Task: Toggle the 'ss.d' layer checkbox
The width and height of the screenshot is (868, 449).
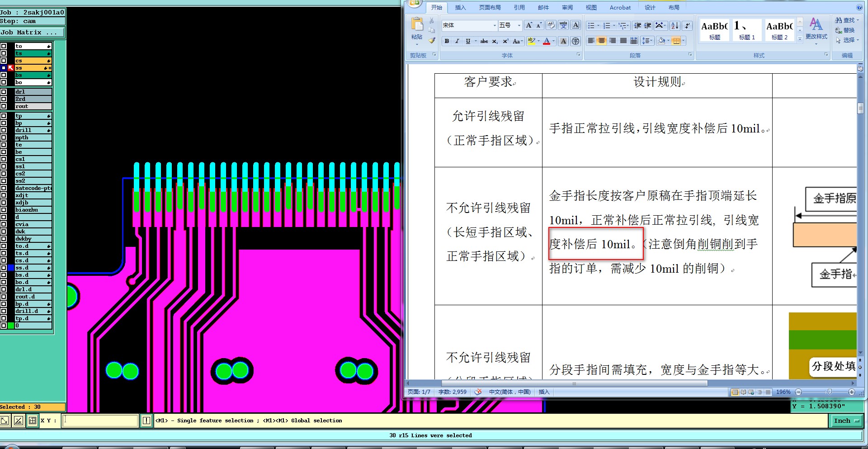Action: pos(4,268)
